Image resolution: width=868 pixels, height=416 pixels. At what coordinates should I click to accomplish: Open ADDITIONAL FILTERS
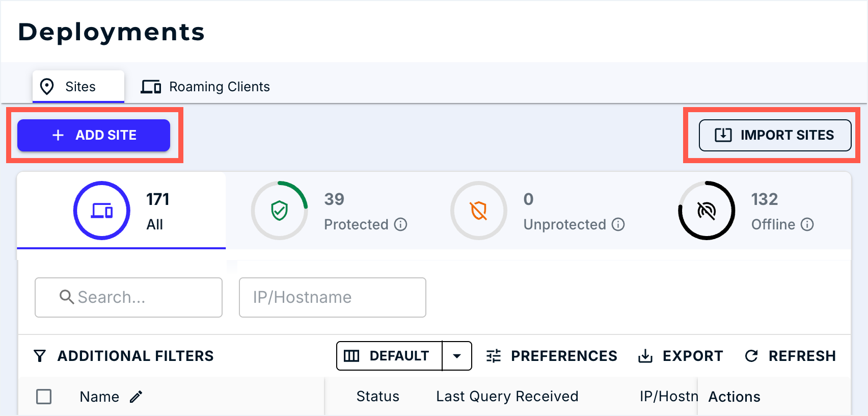(x=123, y=356)
